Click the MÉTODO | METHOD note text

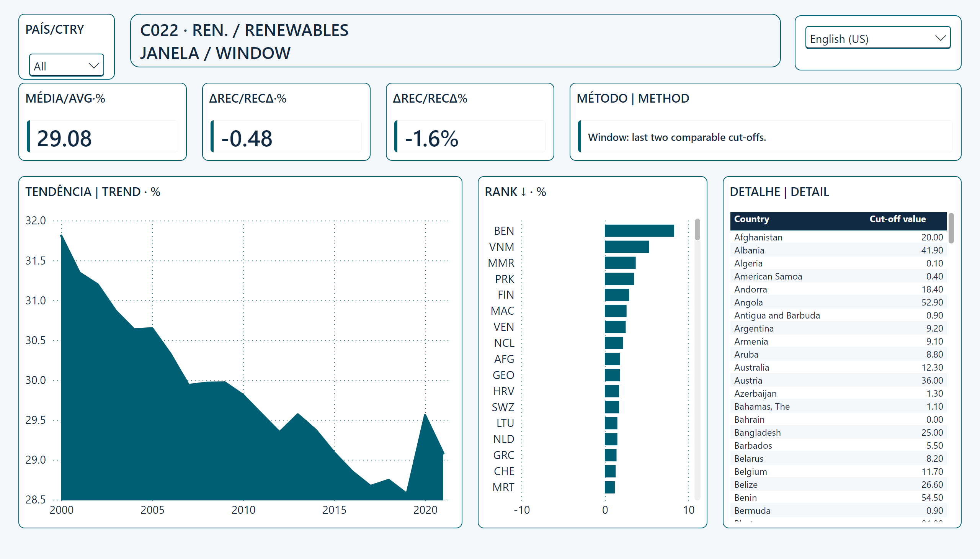[x=676, y=137]
